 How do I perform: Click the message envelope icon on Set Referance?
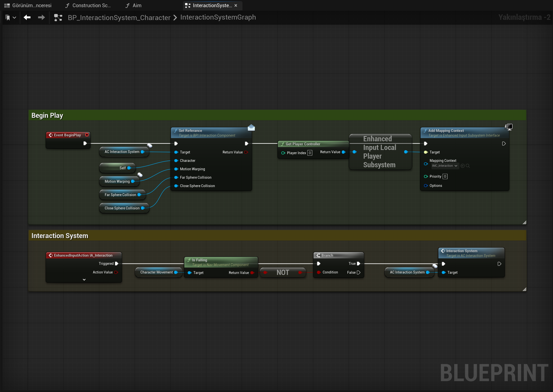click(x=251, y=127)
